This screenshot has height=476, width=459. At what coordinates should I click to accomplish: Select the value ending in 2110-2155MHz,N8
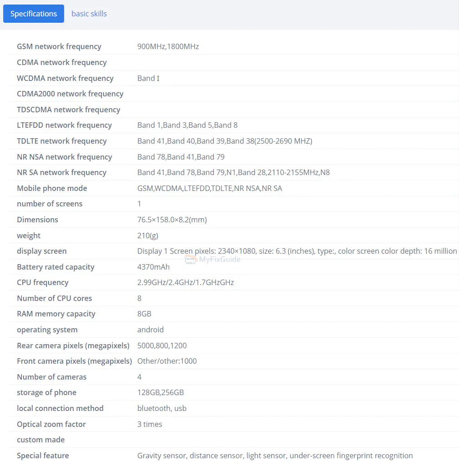click(x=233, y=172)
